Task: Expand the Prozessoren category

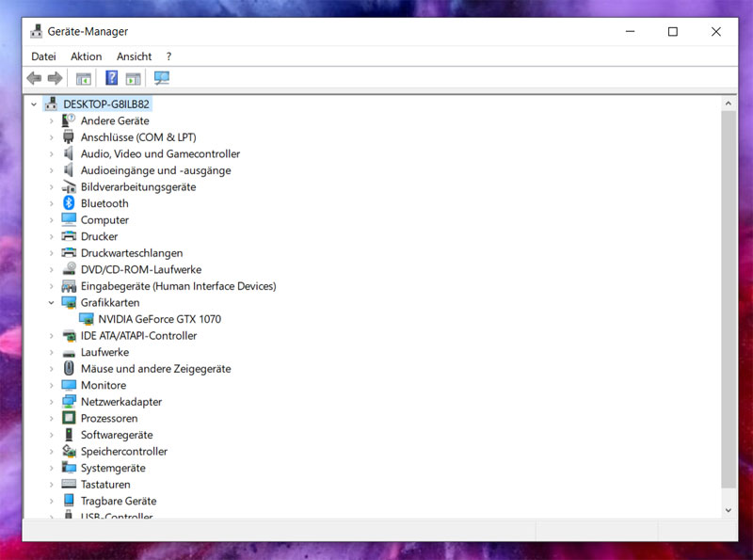Action: point(51,418)
